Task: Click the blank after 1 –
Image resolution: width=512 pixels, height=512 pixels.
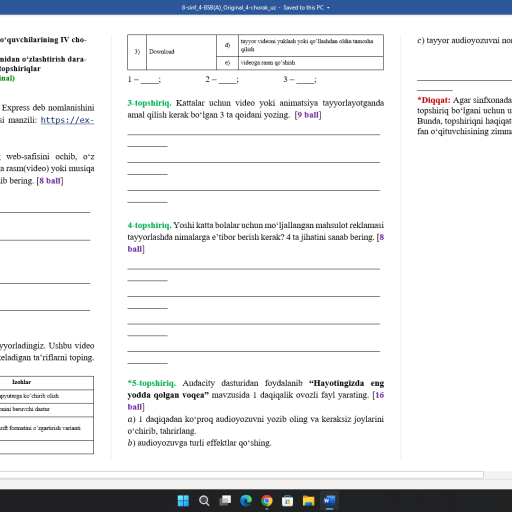Action: pos(150,80)
